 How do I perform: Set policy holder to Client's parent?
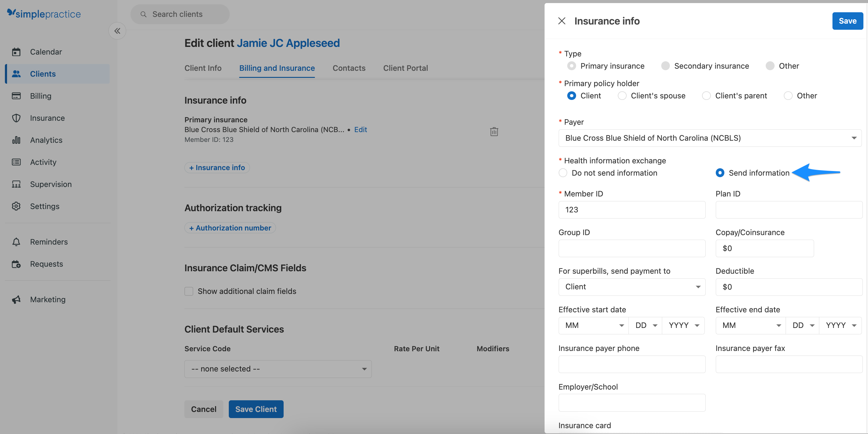706,96
